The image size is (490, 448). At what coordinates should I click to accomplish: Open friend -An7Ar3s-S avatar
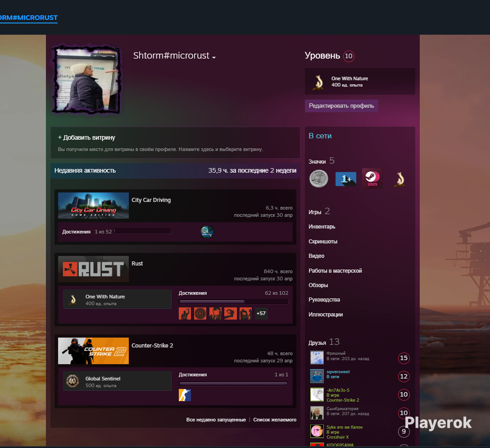(317, 394)
